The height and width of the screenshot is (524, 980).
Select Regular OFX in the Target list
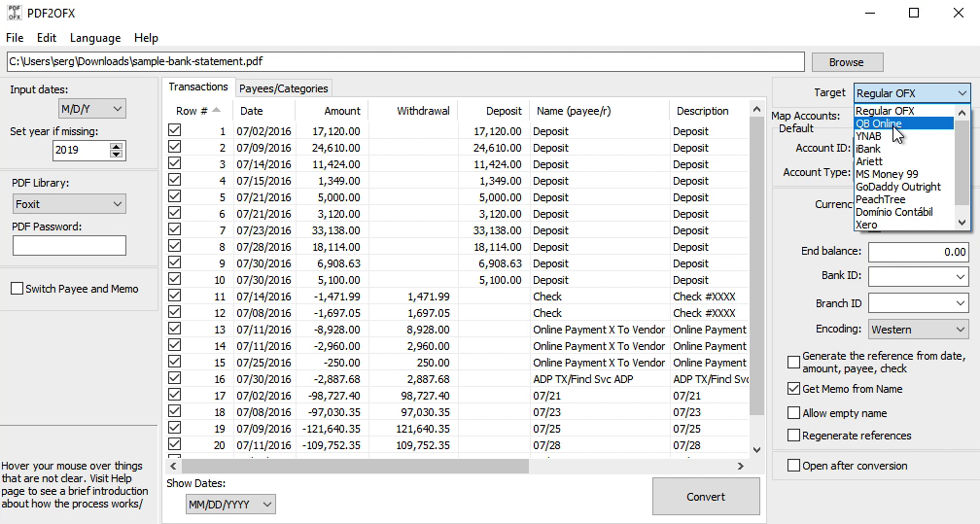pyautogui.click(x=904, y=111)
